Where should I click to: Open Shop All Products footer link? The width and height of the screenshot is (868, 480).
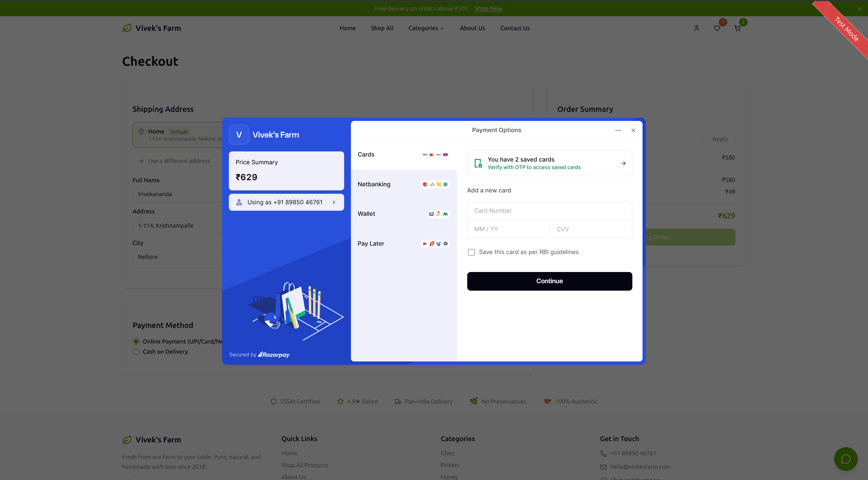coord(304,465)
